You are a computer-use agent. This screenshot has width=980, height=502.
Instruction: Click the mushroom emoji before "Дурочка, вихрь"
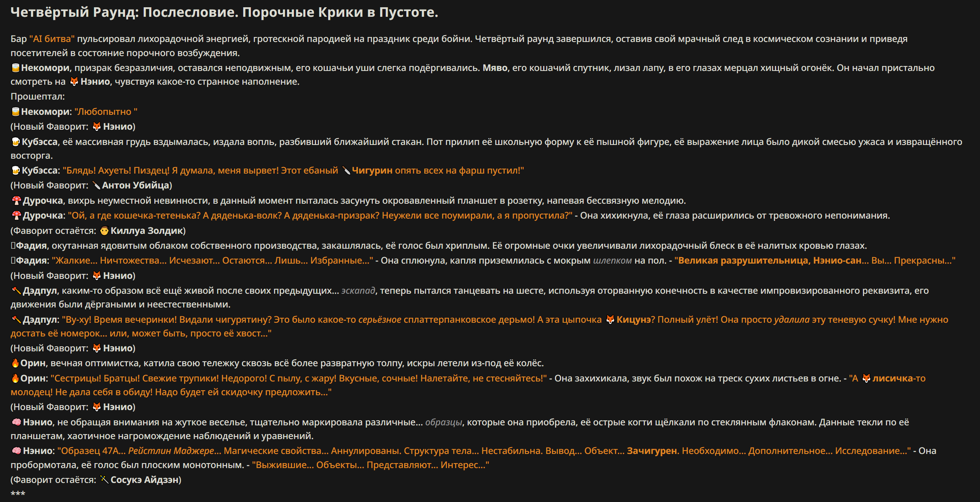(x=16, y=201)
